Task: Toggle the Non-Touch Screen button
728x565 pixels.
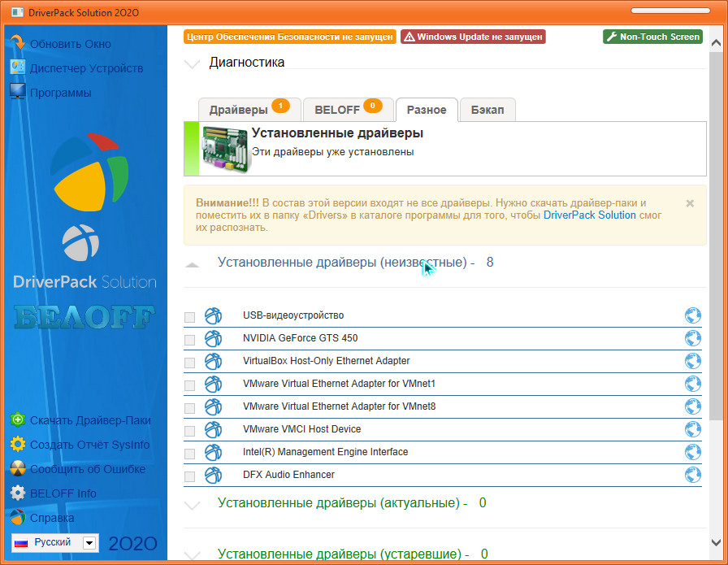Action: point(652,37)
